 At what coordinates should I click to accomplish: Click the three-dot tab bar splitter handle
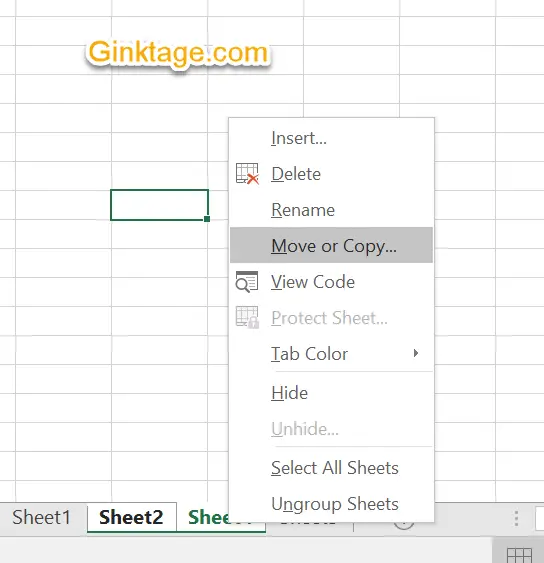[516, 519]
